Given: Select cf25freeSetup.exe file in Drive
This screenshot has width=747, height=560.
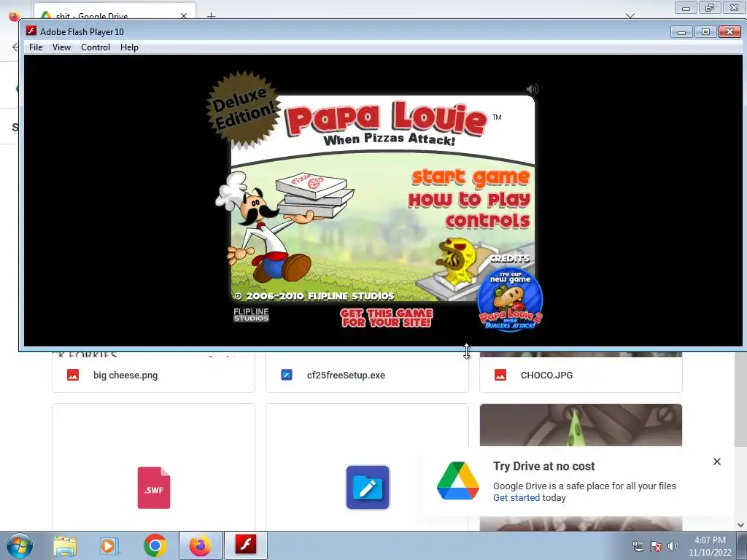Looking at the screenshot, I should (x=367, y=376).
